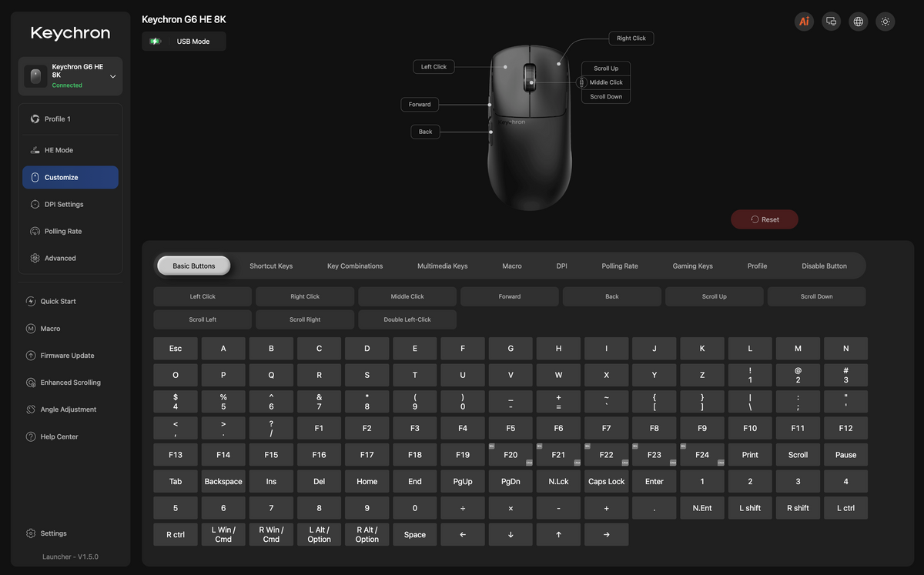Screen dimensions: 924x575
Task: Switch to the Profile tab
Action: pyautogui.click(x=757, y=266)
